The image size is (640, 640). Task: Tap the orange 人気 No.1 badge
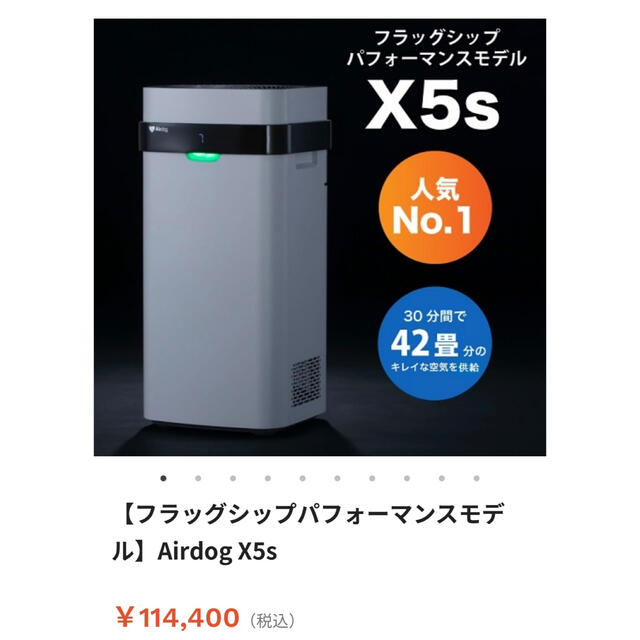[435, 207]
